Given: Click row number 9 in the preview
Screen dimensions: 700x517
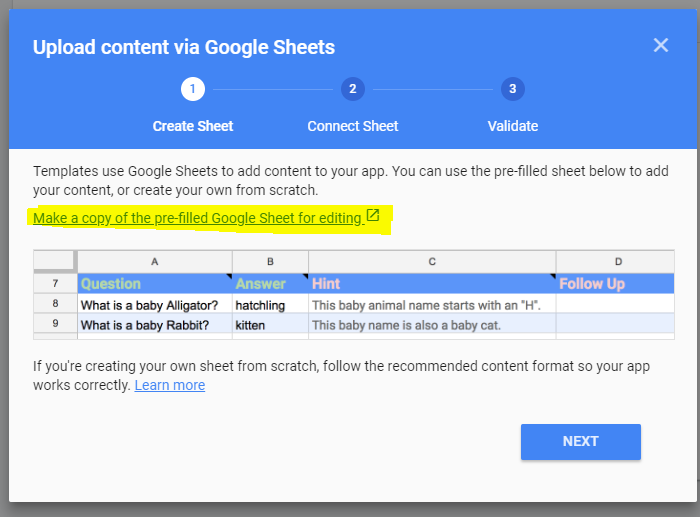Looking at the screenshot, I should pyautogui.click(x=55, y=323).
